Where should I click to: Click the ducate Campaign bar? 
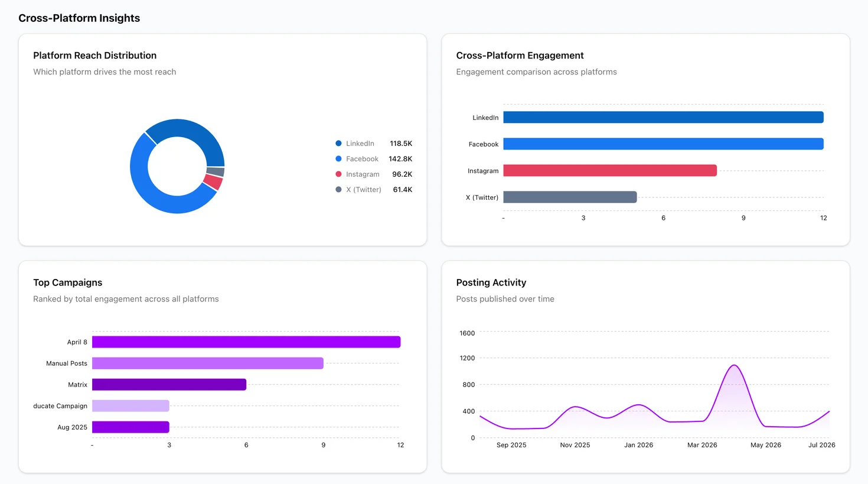point(130,406)
